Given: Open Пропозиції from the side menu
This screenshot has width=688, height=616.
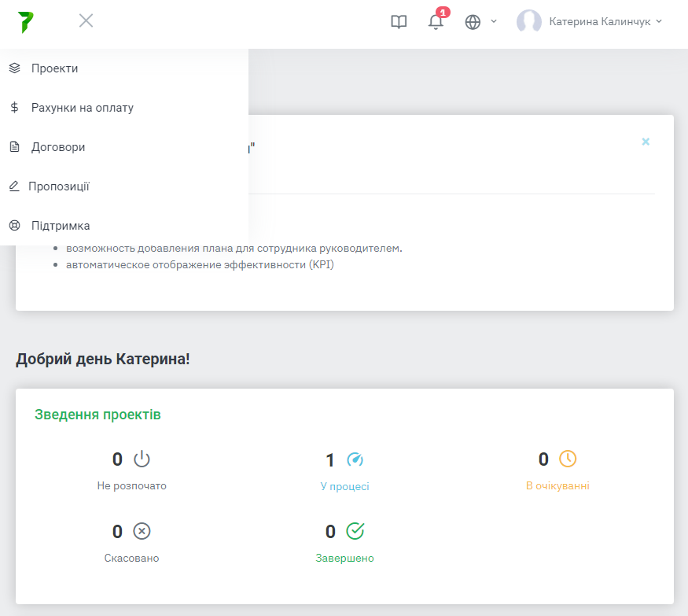Looking at the screenshot, I should coord(59,186).
